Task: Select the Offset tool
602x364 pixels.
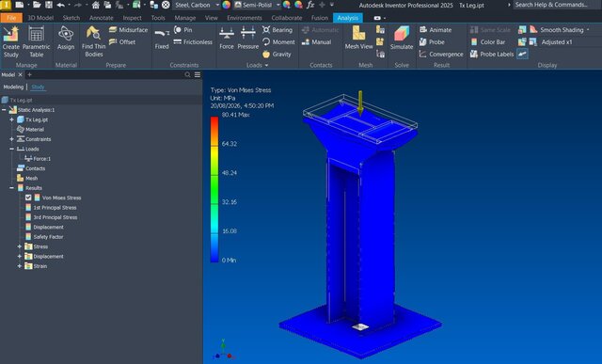Action: tap(122, 41)
